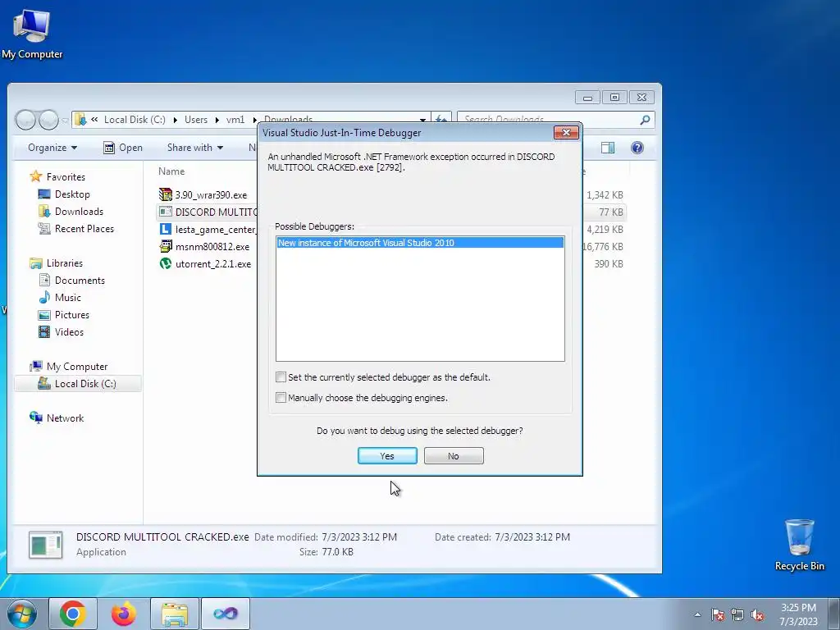
Task: Close the Just-In-Time Debugger dialog
Action: (566, 132)
